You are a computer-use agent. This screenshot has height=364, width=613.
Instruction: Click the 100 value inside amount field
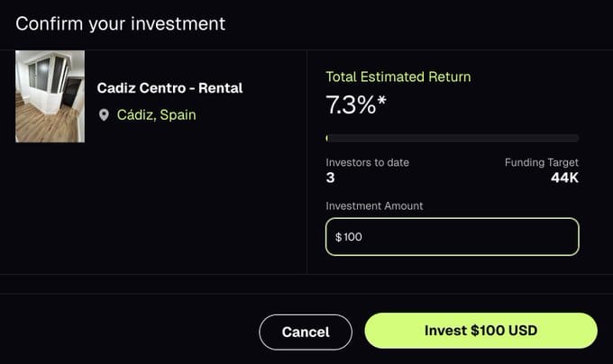[x=352, y=237]
